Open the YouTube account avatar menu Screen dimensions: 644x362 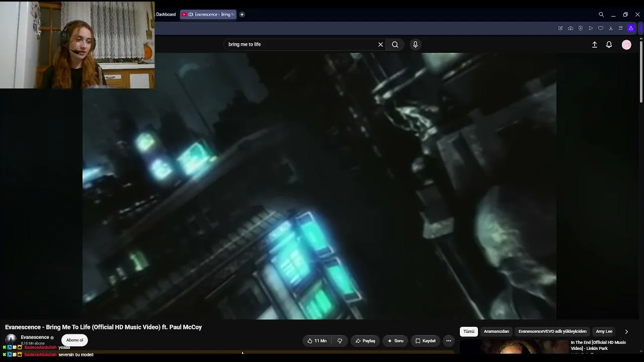coord(626,45)
